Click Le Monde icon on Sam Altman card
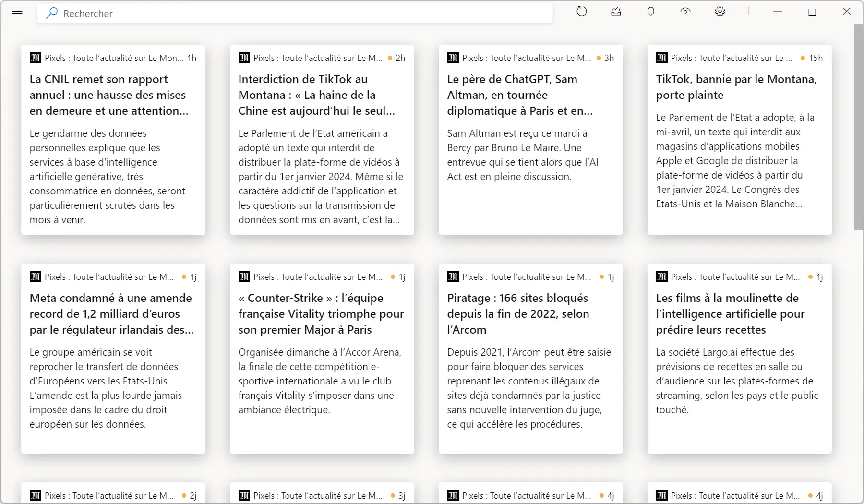 click(x=453, y=58)
